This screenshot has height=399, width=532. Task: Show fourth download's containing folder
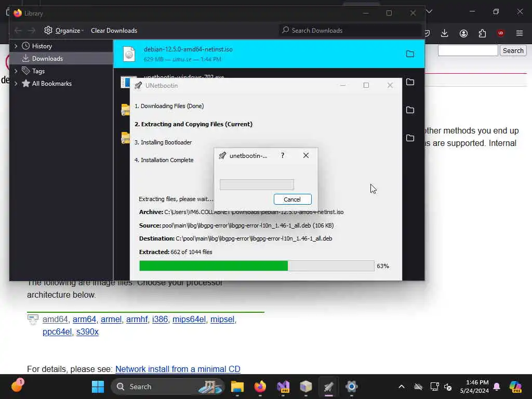410,138
